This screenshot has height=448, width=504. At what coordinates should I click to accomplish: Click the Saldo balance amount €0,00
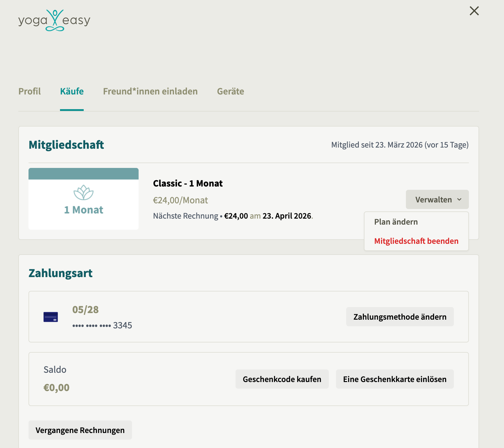point(56,387)
